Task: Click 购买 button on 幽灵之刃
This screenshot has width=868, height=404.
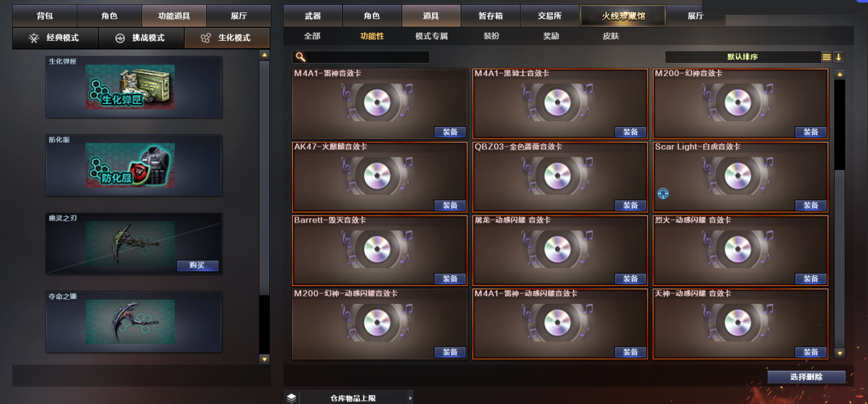Action: click(x=197, y=266)
